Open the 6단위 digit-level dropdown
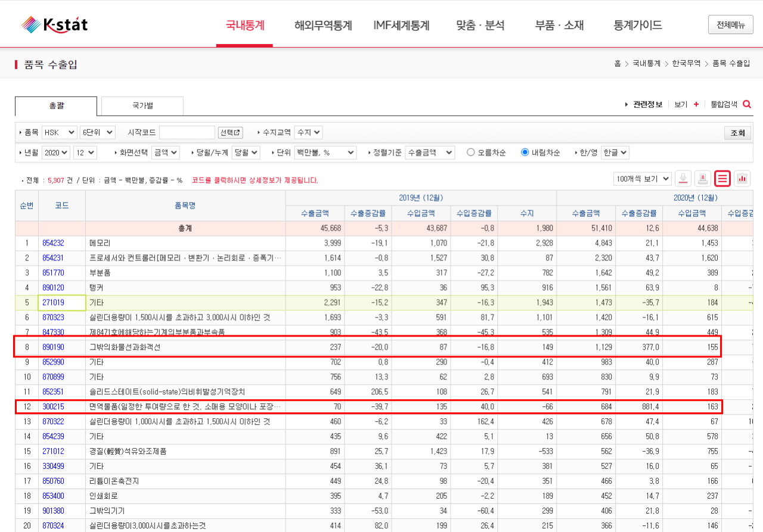 [97, 132]
